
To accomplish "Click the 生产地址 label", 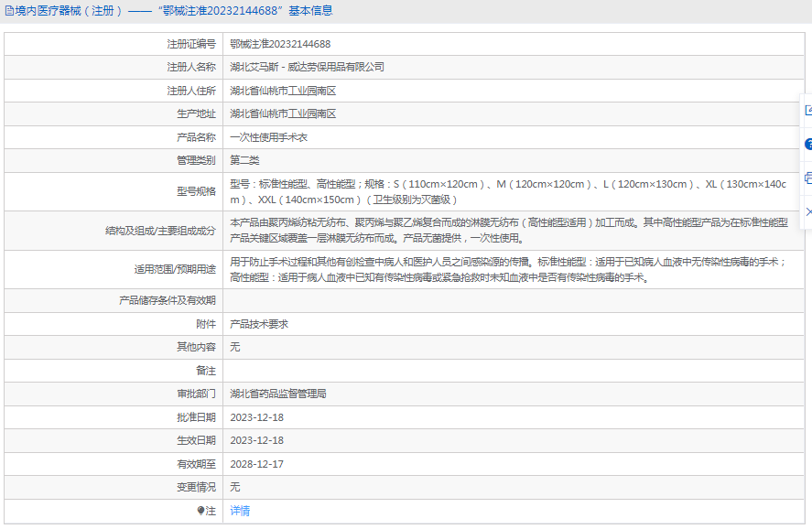I will click(x=196, y=113).
